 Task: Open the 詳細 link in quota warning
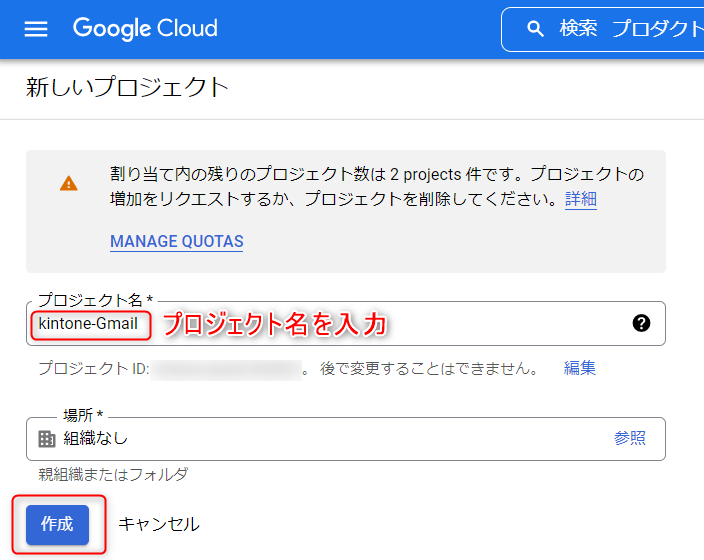pyautogui.click(x=581, y=198)
